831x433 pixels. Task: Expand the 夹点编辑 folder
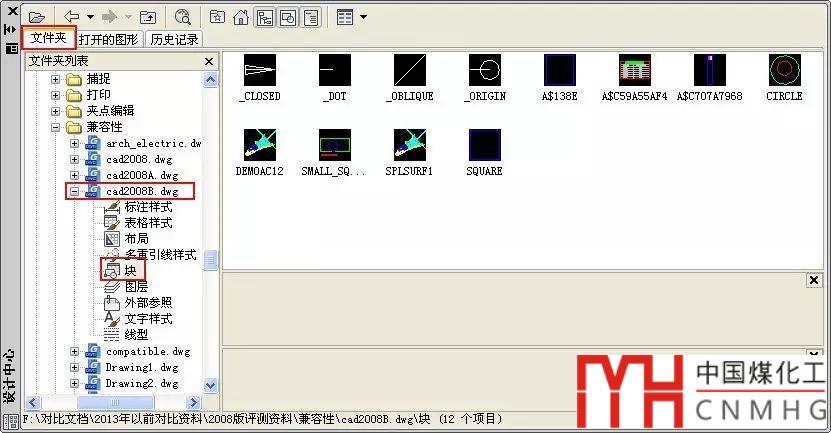click(x=55, y=111)
